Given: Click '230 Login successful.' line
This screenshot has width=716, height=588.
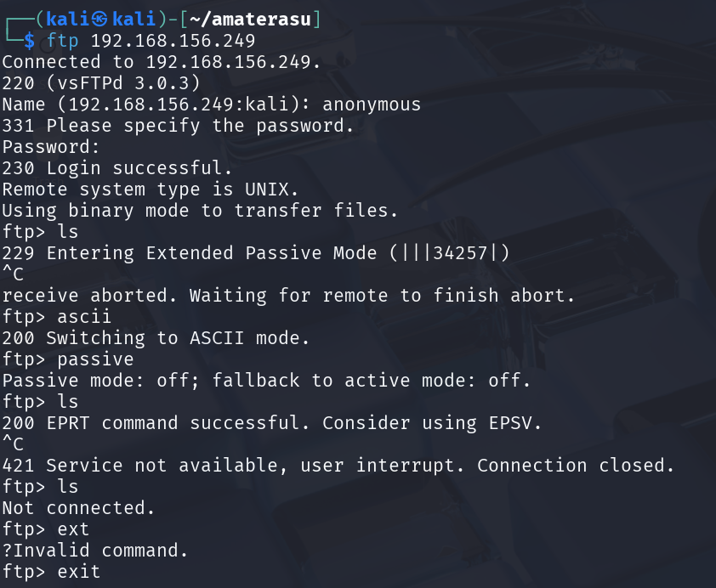Looking at the screenshot, I should coord(116,168).
